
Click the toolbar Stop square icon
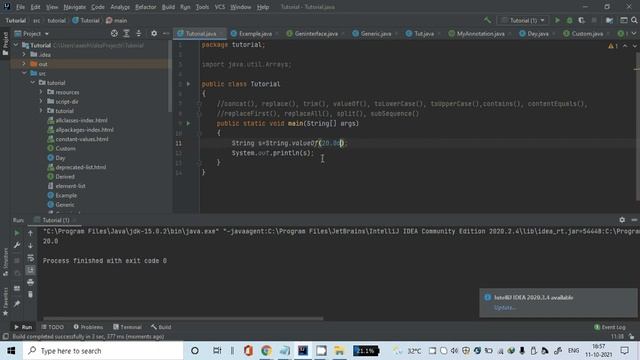[594, 20]
